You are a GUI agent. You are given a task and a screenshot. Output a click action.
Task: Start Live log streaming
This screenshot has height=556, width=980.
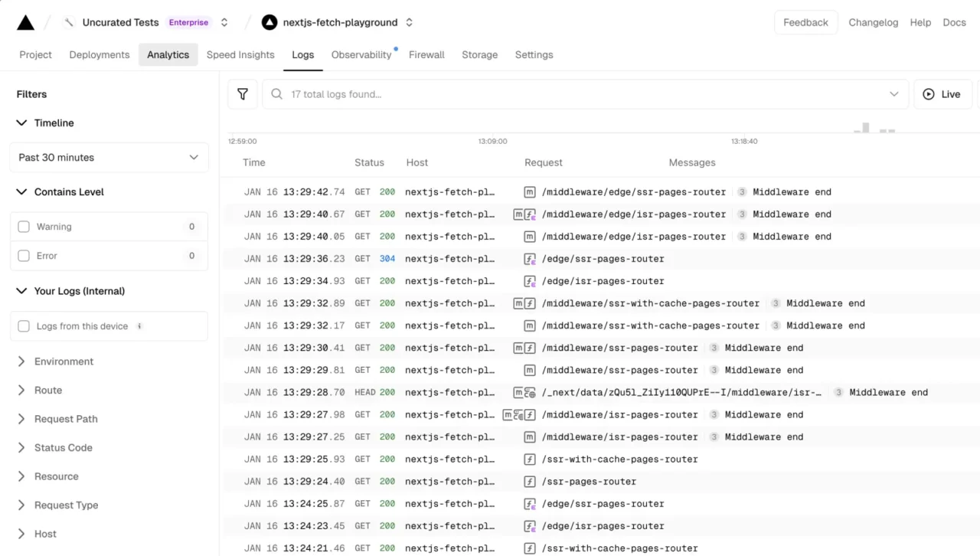coord(942,94)
